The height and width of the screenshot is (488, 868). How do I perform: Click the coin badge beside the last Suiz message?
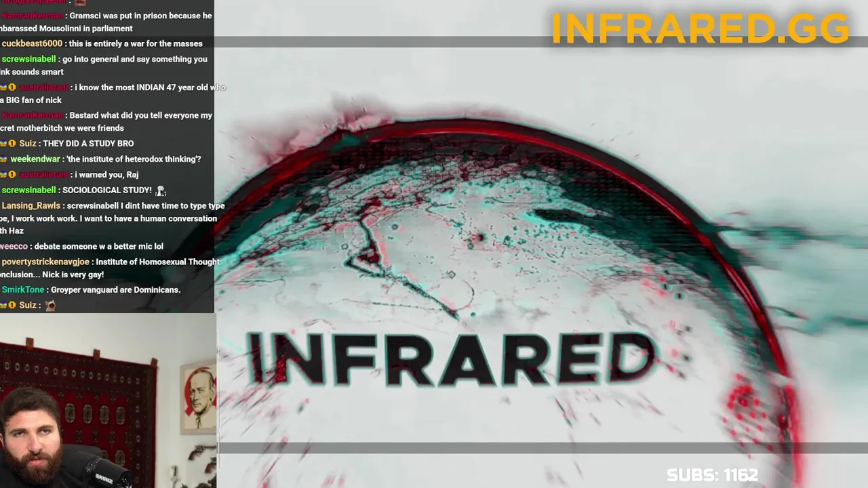[12, 305]
